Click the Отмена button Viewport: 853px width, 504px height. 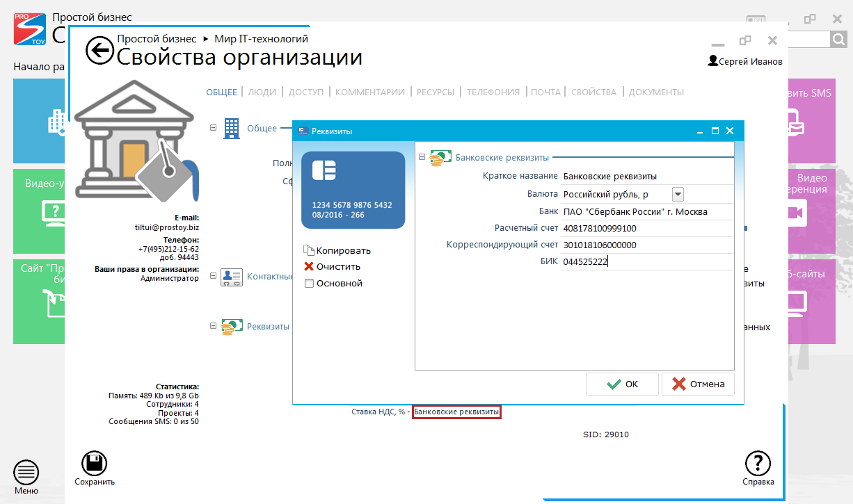coord(698,384)
